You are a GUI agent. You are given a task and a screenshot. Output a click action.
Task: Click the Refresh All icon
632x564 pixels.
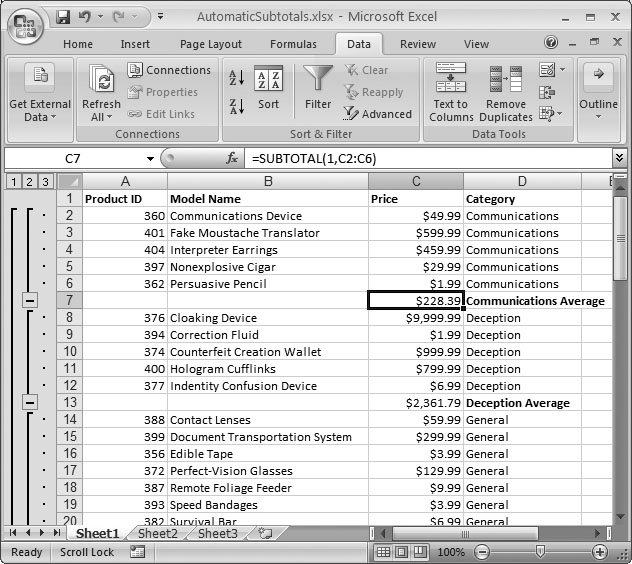101,79
